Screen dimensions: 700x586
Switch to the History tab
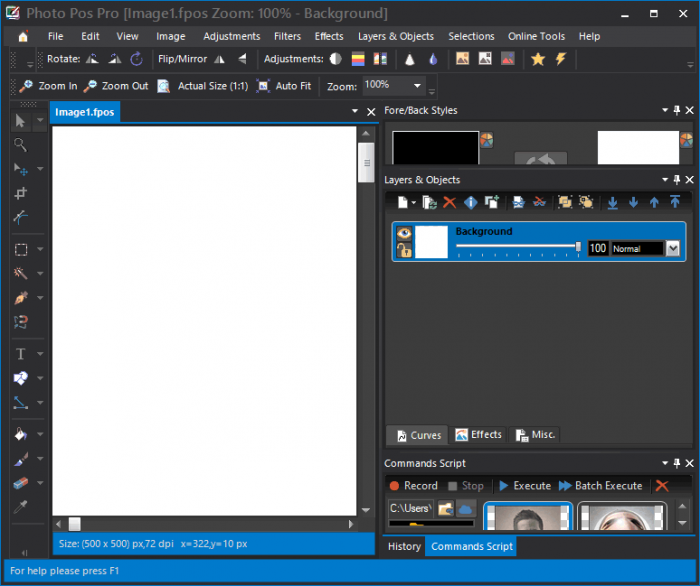pos(404,546)
